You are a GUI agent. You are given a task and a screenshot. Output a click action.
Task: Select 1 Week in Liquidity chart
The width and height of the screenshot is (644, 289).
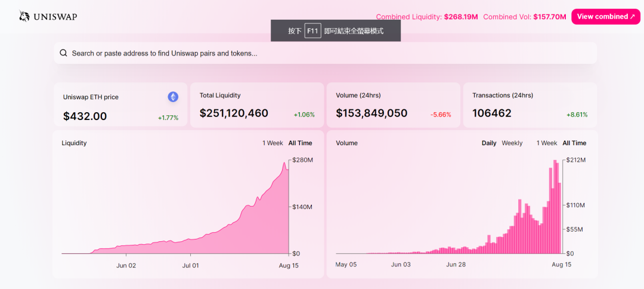click(273, 143)
